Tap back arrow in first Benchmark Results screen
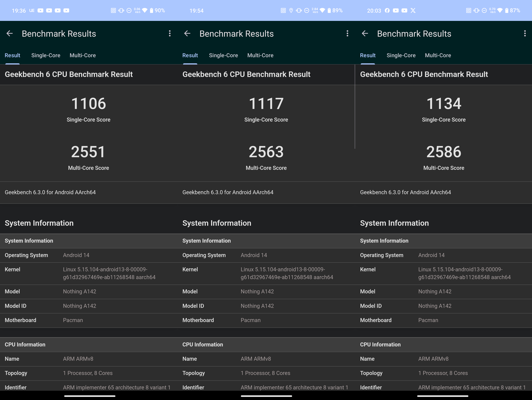The image size is (532, 400). (10, 33)
